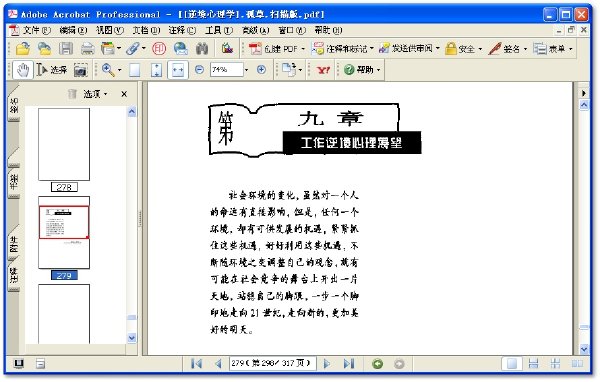The height and width of the screenshot is (382, 600).
Task: Select the page 278 thumbnail
Action: pyautogui.click(x=64, y=144)
